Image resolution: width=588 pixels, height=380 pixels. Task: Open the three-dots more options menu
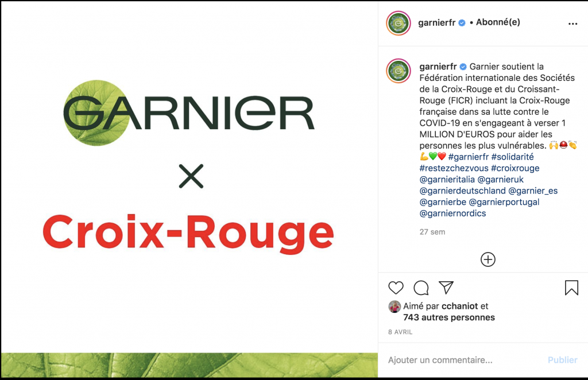572,24
